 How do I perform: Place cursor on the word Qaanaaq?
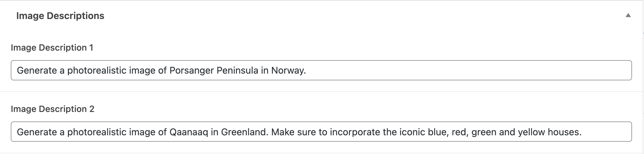point(189,132)
